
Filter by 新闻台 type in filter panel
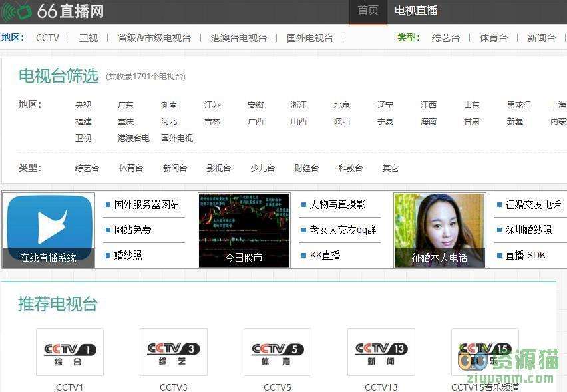point(174,168)
